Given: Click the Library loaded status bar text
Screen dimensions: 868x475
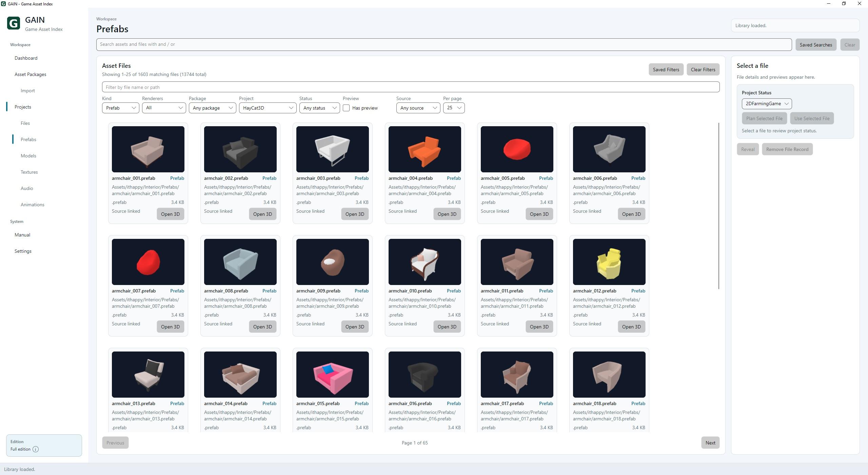Looking at the screenshot, I should 20,470.
